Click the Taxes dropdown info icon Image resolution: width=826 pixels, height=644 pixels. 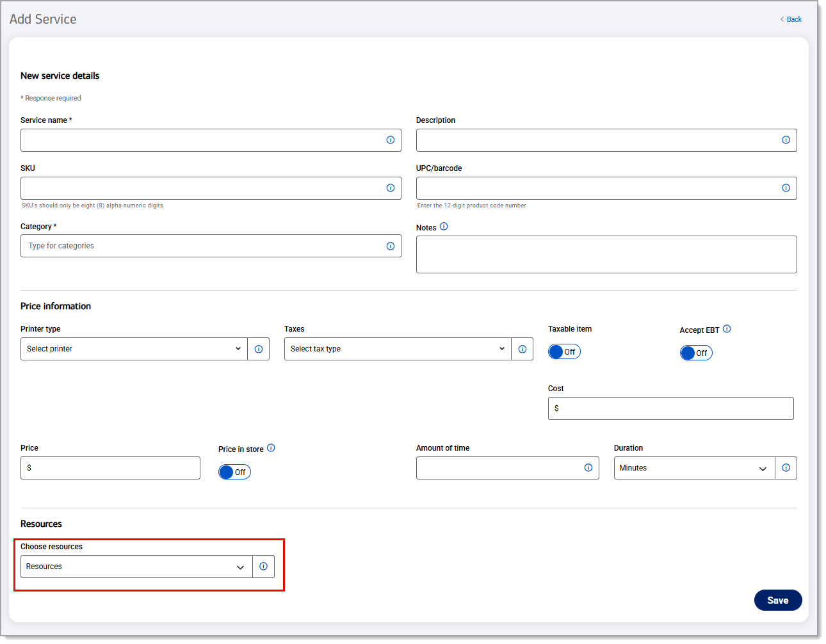(522, 349)
